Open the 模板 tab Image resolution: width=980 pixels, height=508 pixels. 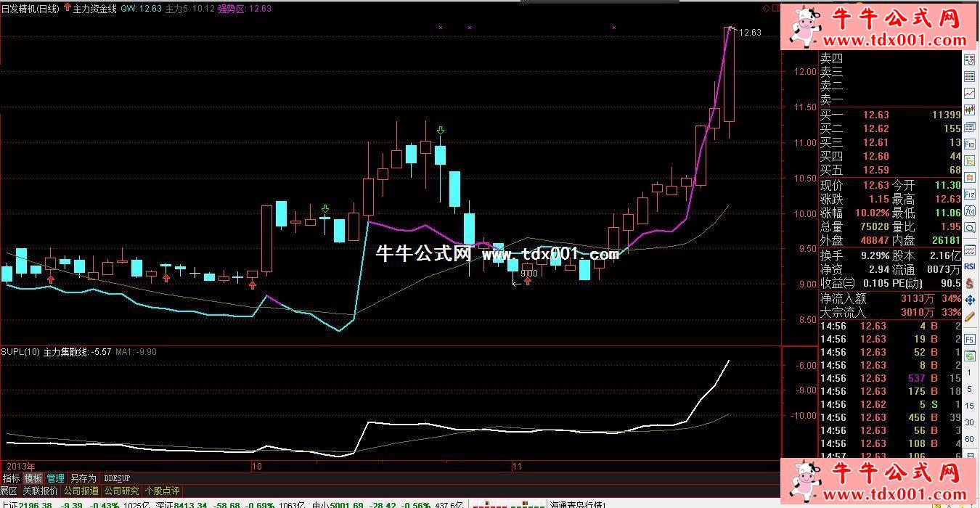click(x=33, y=478)
